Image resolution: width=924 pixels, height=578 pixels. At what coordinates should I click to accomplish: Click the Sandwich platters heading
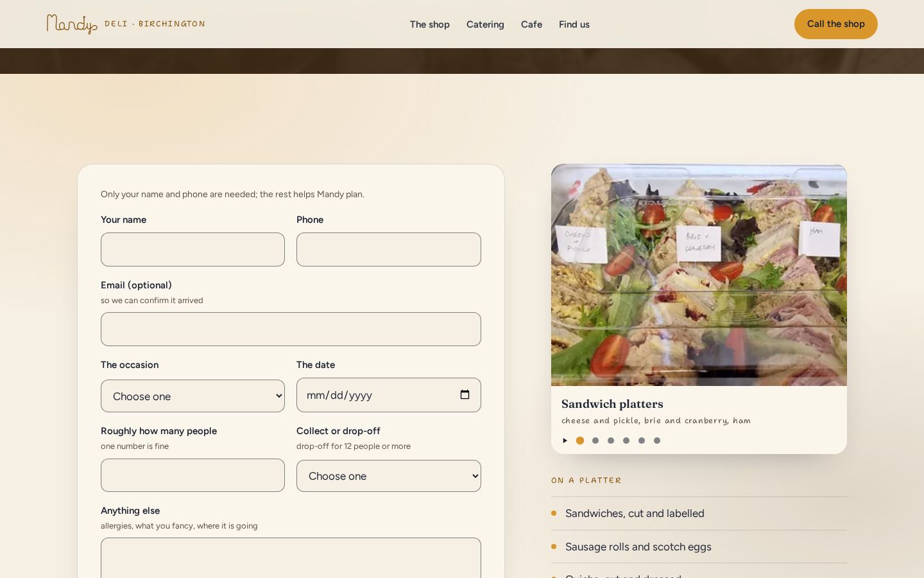tap(612, 404)
